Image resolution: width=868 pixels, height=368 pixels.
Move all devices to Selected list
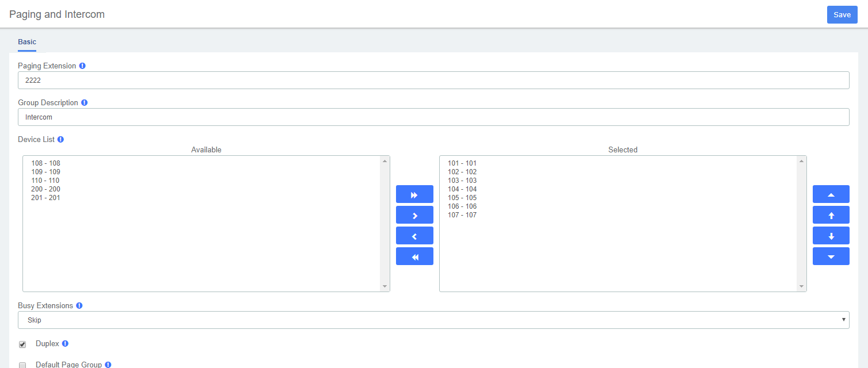coord(414,194)
